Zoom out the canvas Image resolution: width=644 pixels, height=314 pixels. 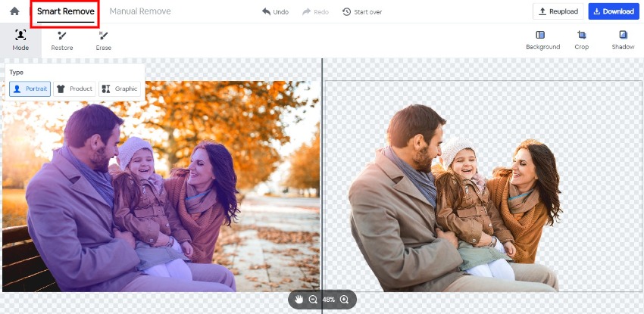coord(313,300)
